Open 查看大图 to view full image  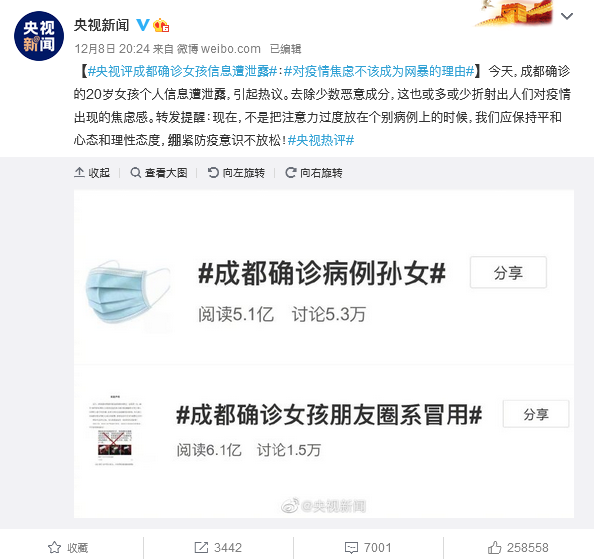coord(159,173)
